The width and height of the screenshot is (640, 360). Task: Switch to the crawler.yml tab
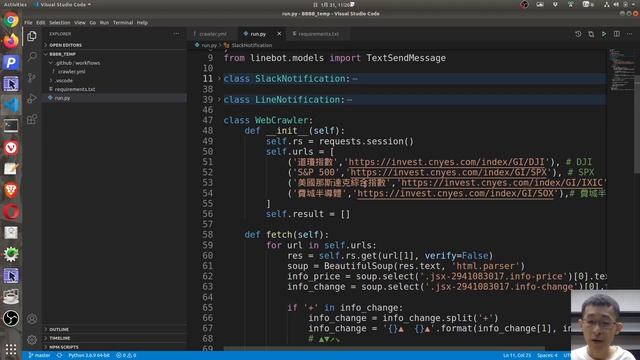[211, 34]
